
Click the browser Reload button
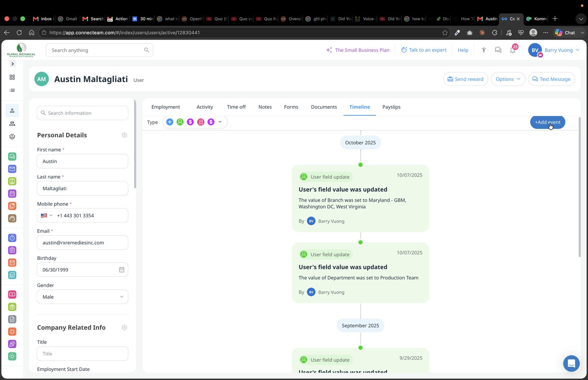click(19, 33)
